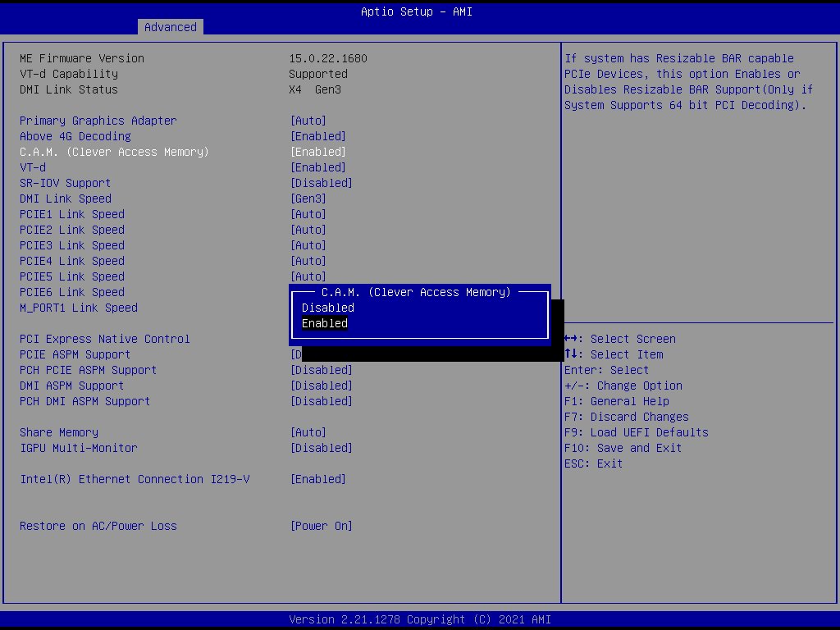The image size is (840, 630).
Task: Select PCI Express Native Control item
Action: 105,339
